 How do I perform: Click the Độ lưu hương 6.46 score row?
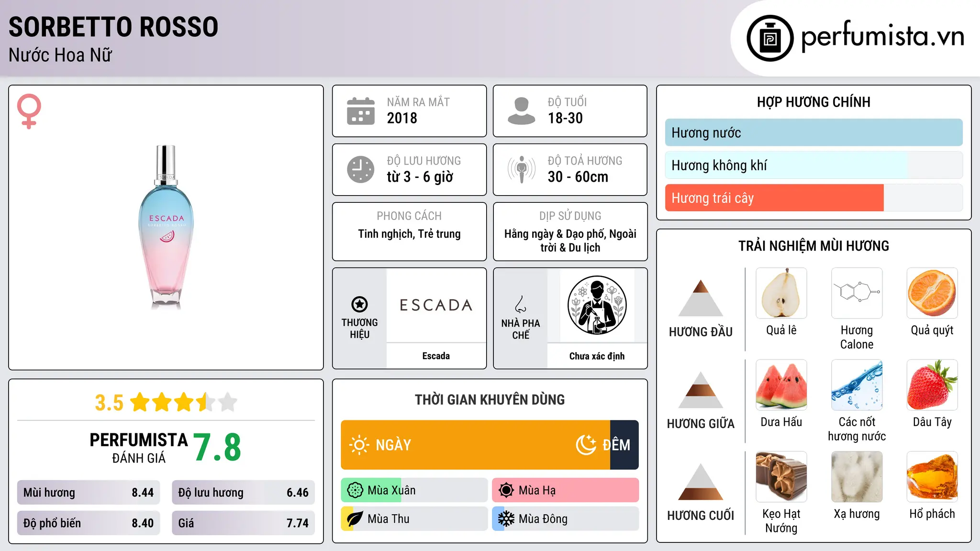pos(244,493)
